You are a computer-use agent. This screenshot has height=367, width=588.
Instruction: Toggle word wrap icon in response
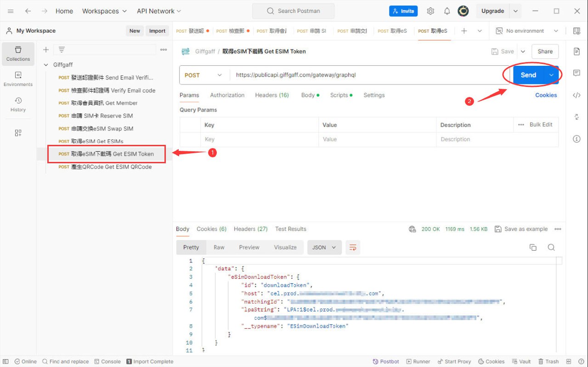(353, 247)
